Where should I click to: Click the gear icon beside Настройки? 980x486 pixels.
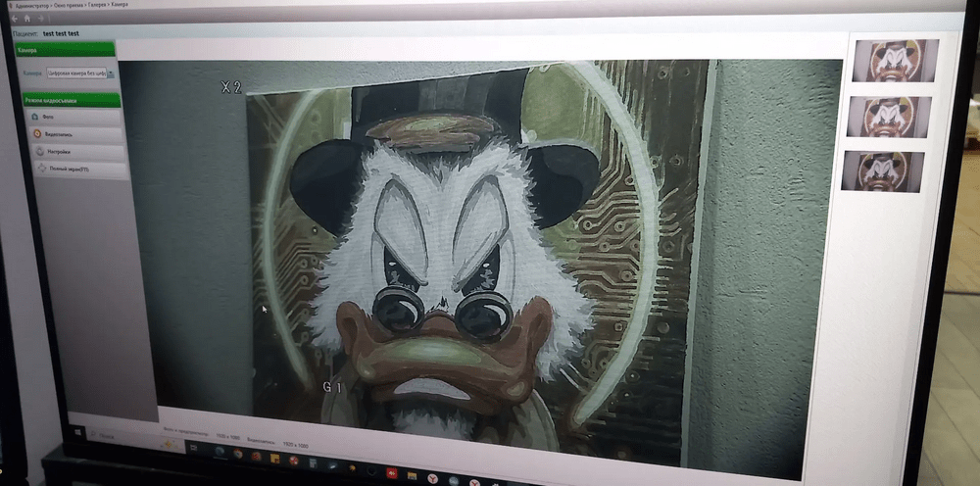click(x=40, y=151)
